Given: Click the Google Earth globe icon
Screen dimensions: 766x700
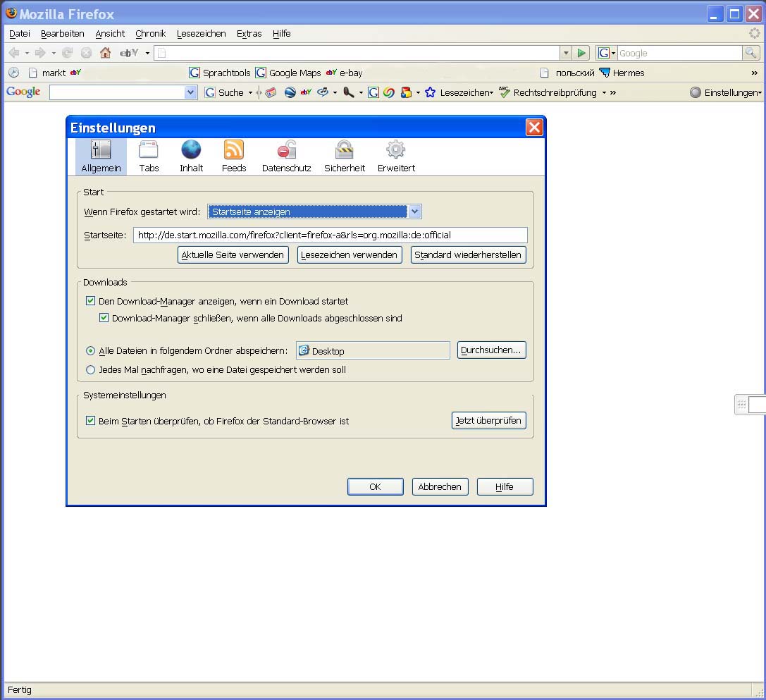Looking at the screenshot, I should tap(290, 92).
